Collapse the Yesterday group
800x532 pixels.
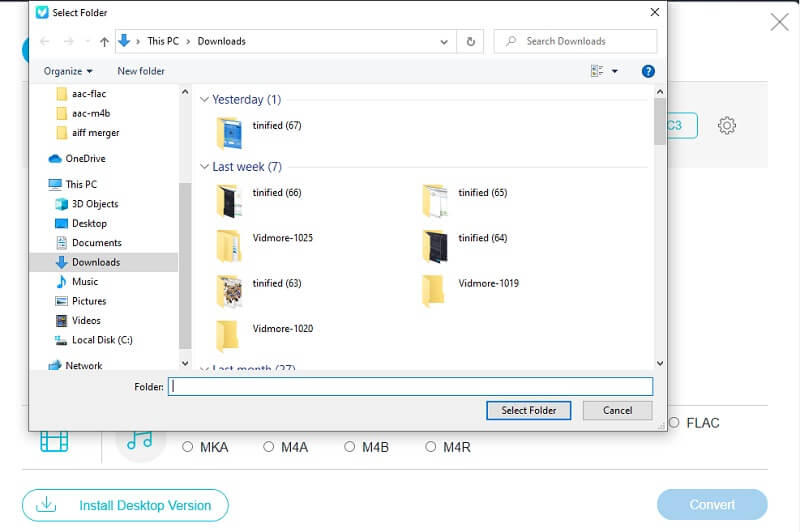pyautogui.click(x=204, y=100)
